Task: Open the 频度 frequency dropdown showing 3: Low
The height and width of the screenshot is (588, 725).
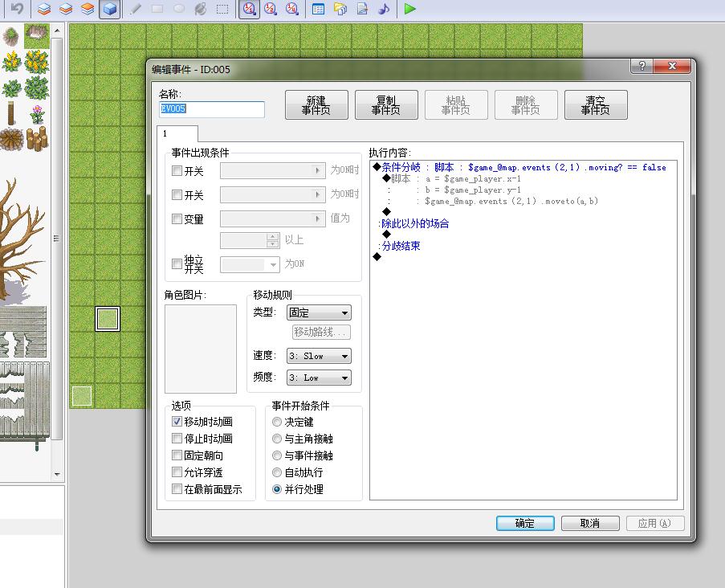Action: coord(319,378)
